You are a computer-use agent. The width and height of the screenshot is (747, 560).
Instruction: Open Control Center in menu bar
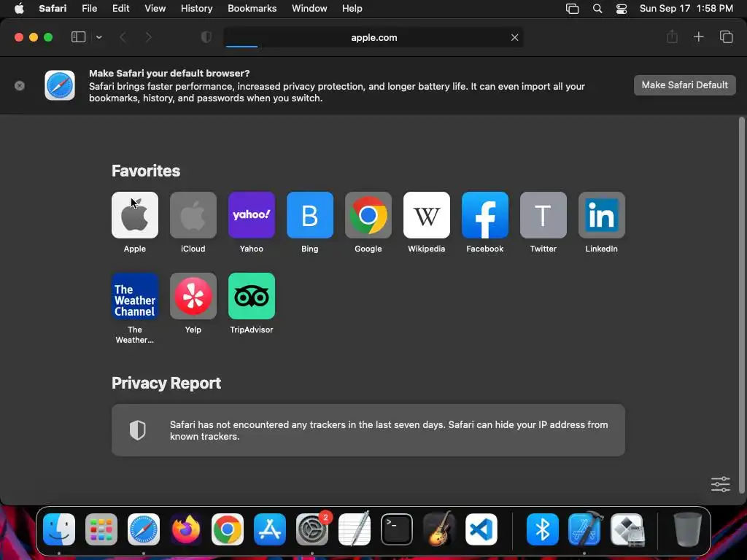(x=622, y=9)
